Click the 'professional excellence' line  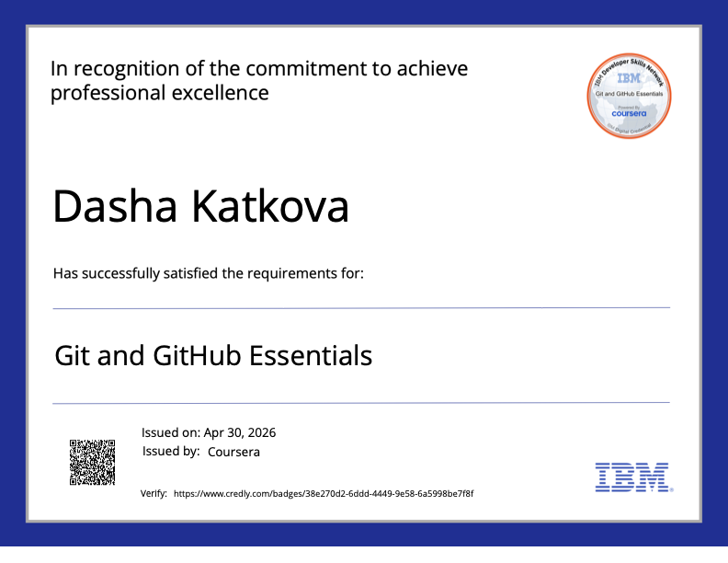click(x=159, y=93)
